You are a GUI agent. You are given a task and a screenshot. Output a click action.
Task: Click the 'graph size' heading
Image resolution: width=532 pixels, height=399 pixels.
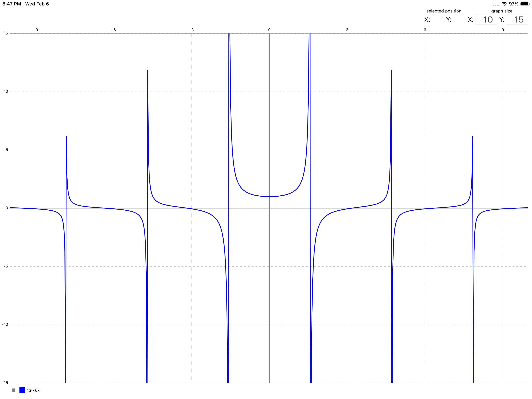click(502, 11)
